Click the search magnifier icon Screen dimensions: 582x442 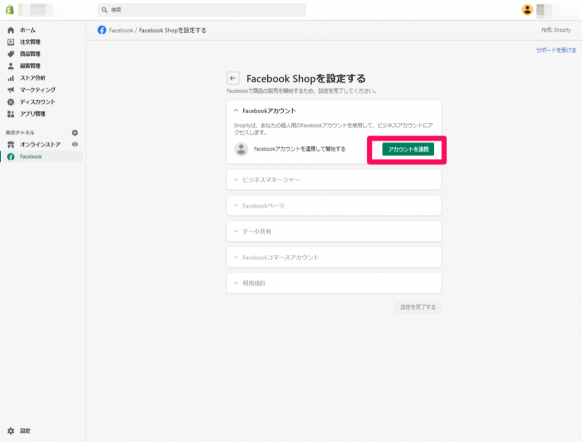[x=104, y=10]
